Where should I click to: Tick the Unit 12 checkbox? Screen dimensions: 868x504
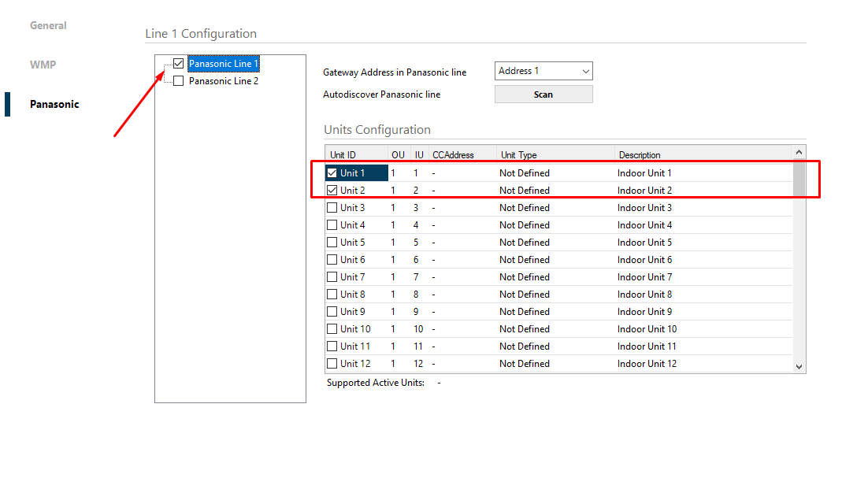point(332,364)
